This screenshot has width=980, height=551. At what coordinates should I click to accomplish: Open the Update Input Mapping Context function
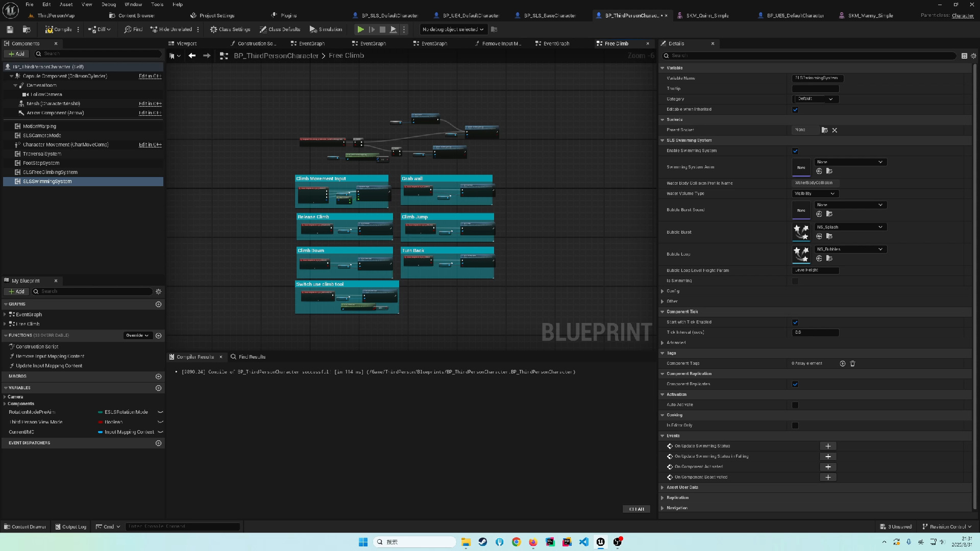(48, 366)
